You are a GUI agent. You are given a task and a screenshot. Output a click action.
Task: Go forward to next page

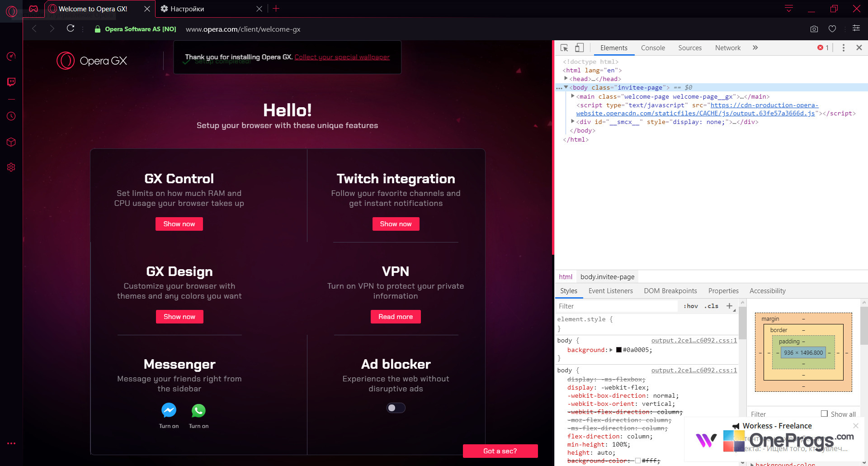[x=52, y=29]
